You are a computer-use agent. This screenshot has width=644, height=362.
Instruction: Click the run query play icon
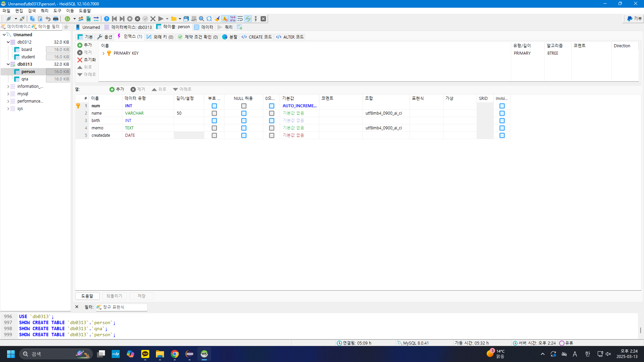coord(161,19)
